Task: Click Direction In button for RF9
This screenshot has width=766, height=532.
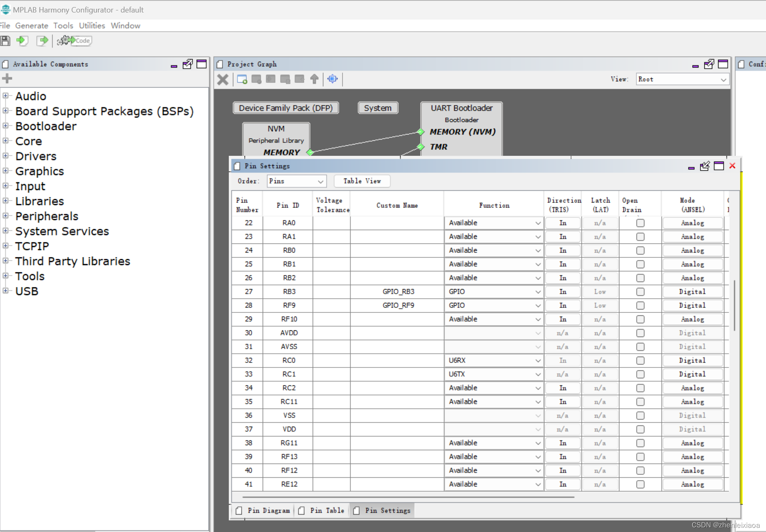Action: pyautogui.click(x=563, y=305)
